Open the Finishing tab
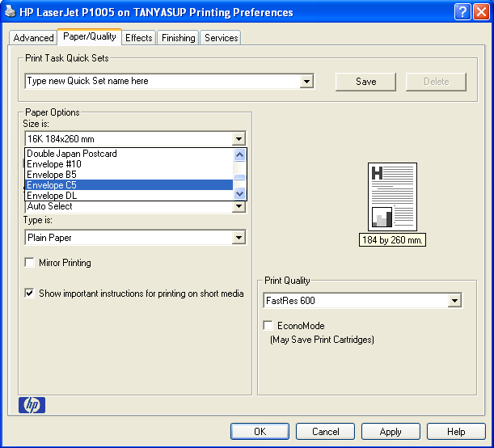Image resolution: width=494 pixels, height=448 pixels. tap(179, 38)
